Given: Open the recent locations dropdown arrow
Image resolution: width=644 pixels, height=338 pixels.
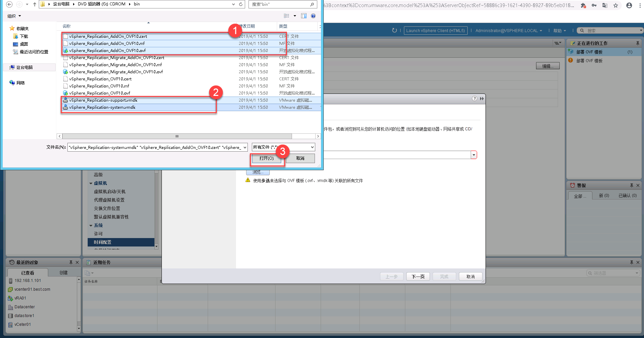Looking at the screenshot, I should click(27, 4).
